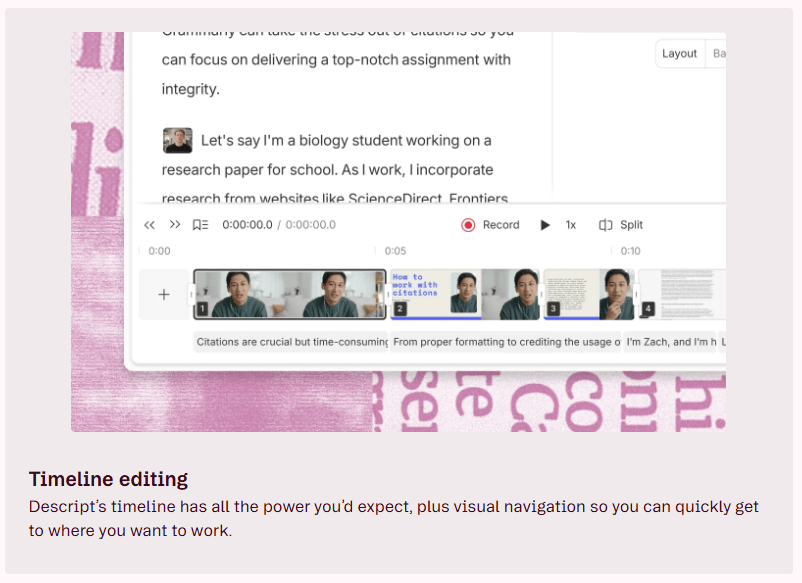The image size is (802, 583).
Task: Click the 0:00 timeline ruler mark
Action: [159, 251]
